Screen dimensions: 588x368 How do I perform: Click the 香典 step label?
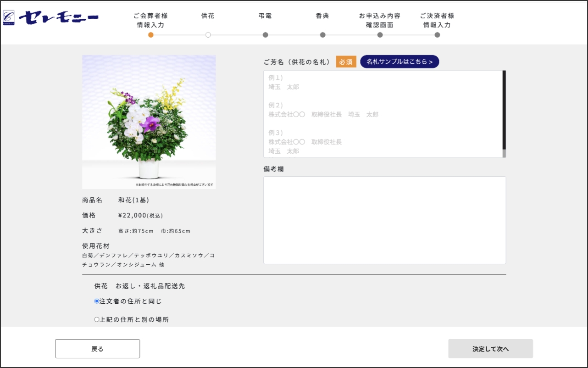[x=322, y=16]
